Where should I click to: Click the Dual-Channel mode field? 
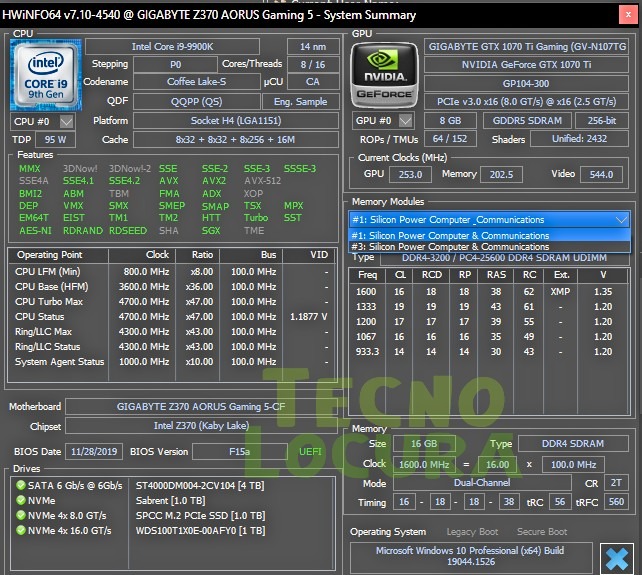point(482,483)
